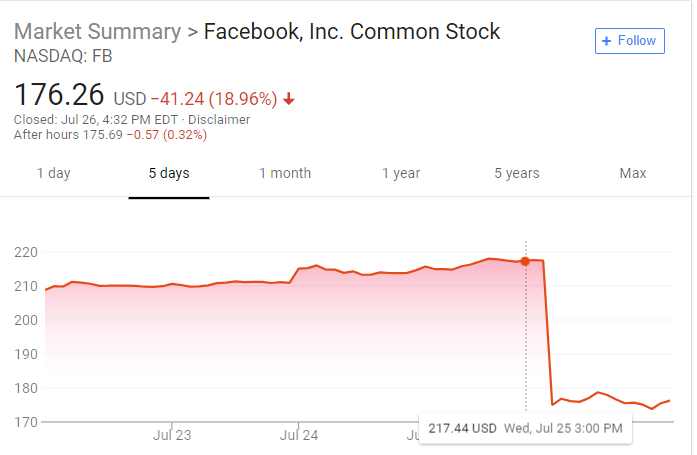
Task: Click the Jul 24 axis label
Action: tap(299, 436)
